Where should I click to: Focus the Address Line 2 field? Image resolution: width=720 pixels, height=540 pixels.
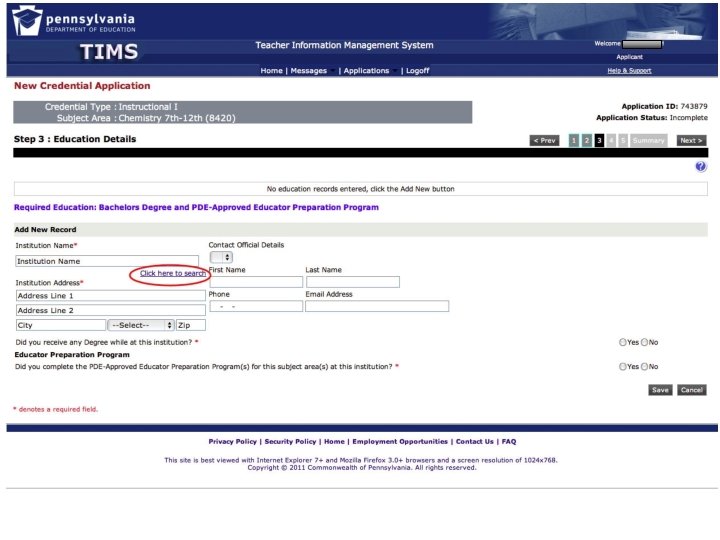110,310
